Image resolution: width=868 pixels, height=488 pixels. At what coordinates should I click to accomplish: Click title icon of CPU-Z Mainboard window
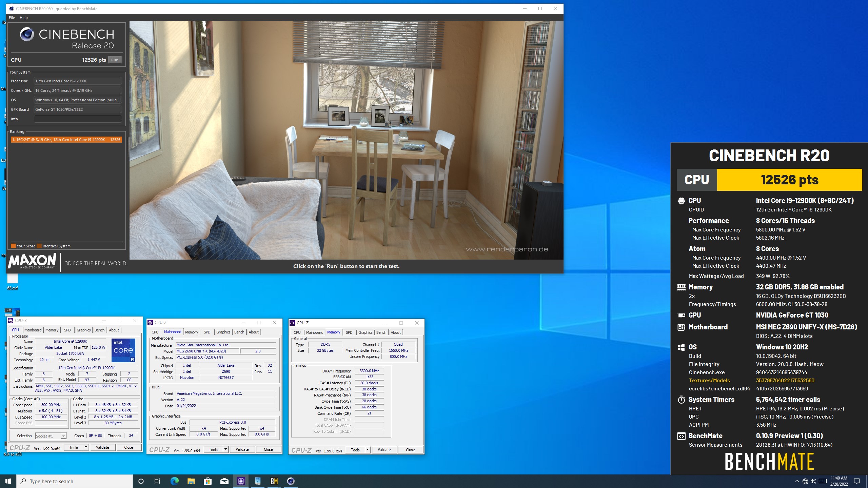click(150, 323)
